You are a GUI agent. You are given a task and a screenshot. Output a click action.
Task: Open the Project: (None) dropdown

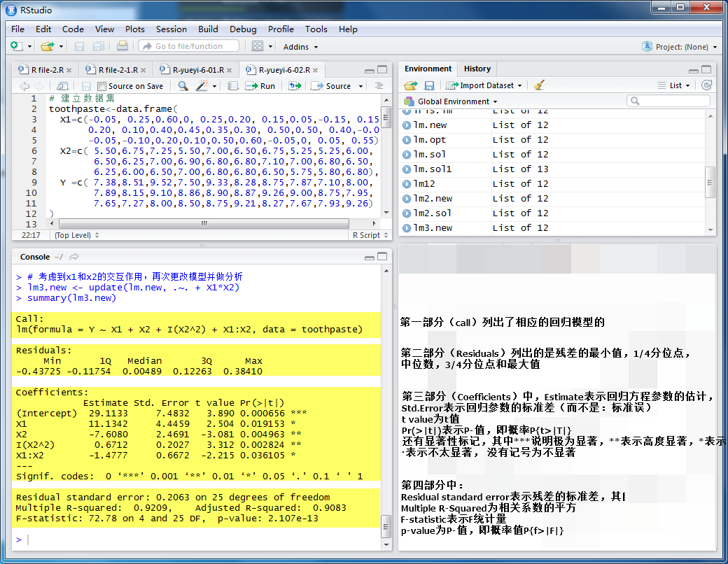point(680,46)
